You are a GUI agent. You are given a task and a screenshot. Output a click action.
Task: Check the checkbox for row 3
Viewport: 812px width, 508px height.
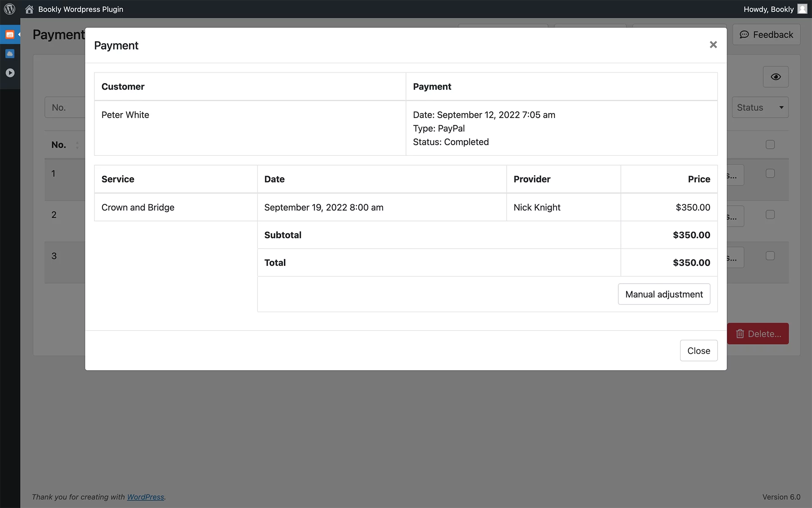(x=770, y=256)
